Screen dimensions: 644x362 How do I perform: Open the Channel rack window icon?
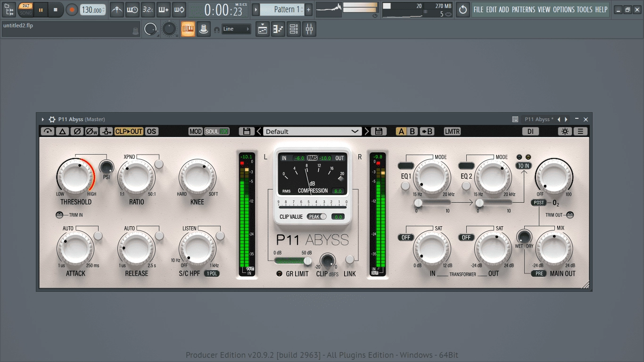(294, 29)
